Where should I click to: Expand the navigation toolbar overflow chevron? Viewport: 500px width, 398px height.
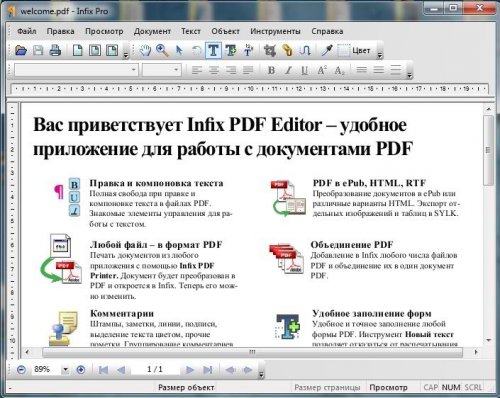261,375
